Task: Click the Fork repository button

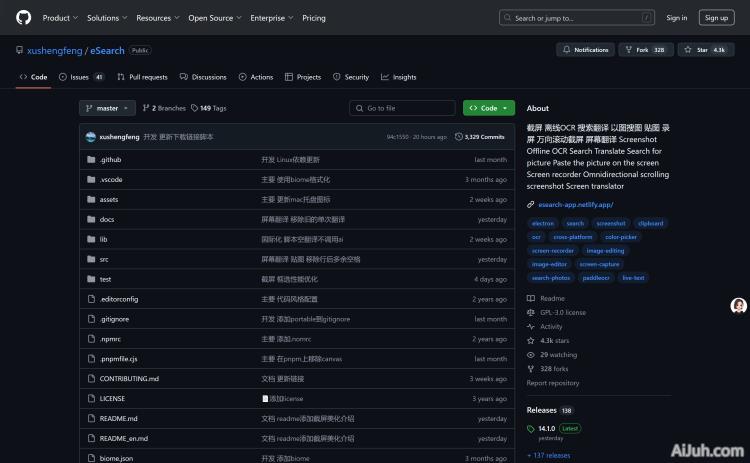Action: (x=646, y=49)
